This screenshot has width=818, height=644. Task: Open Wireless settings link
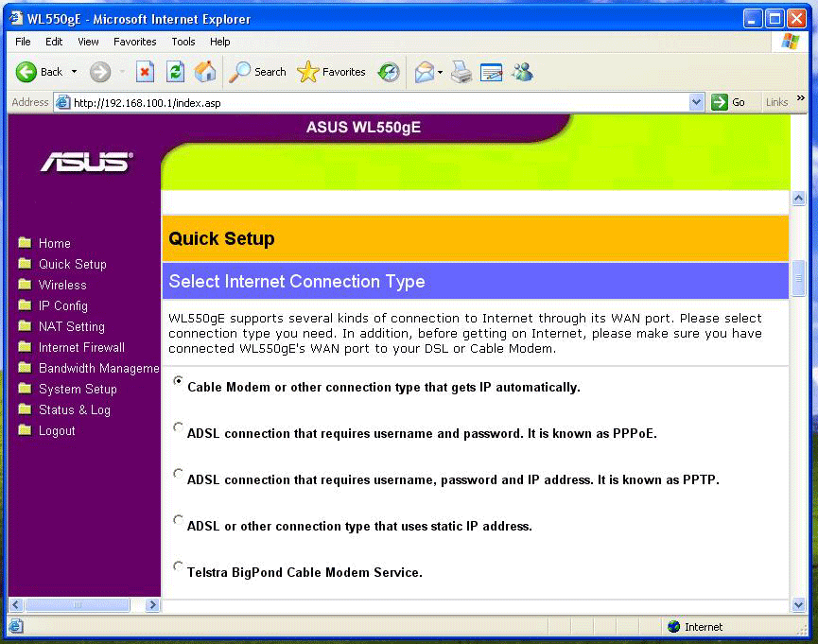tap(62, 285)
